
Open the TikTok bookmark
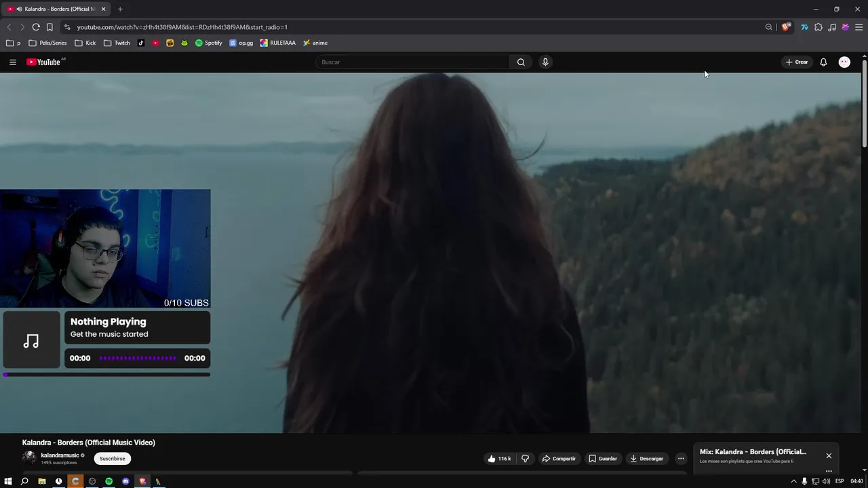141,43
